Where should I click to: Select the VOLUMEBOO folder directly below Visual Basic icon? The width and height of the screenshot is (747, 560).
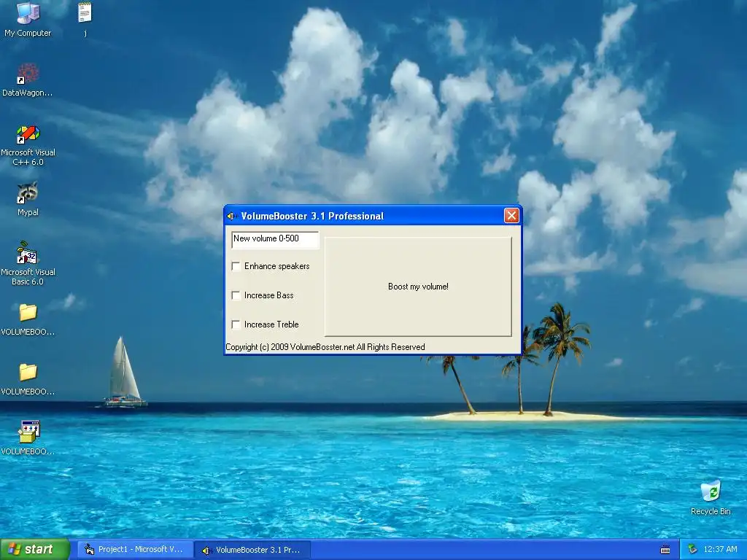click(x=28, y=319)
